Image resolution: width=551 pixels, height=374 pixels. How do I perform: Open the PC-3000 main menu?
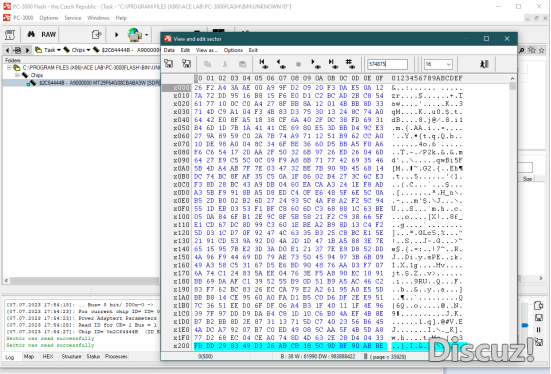coord(23,18)
